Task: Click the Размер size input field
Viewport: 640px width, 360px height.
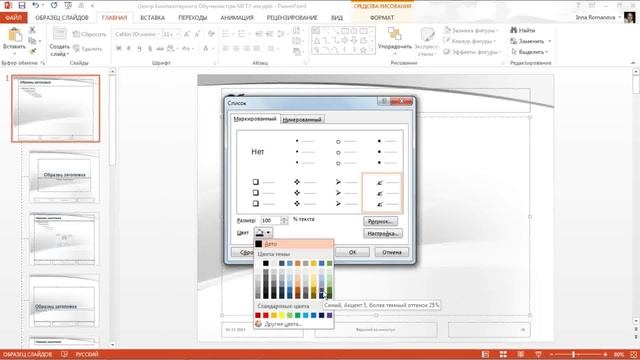Action: [x=271, y=220]
